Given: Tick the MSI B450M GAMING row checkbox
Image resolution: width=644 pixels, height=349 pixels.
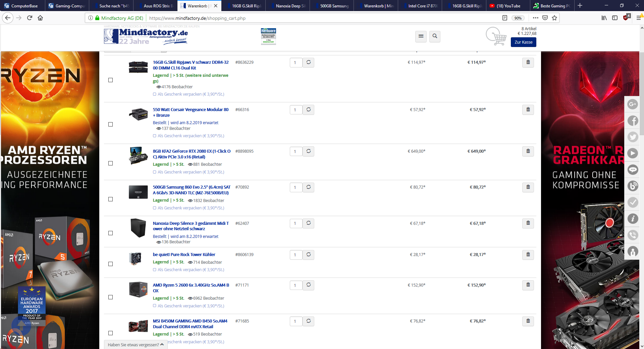Looking at the screenshot, I should coord(111,333).
